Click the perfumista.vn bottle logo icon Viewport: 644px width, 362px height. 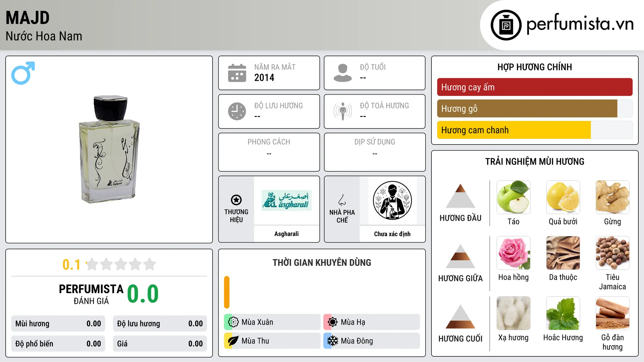(x=506, y=25)
